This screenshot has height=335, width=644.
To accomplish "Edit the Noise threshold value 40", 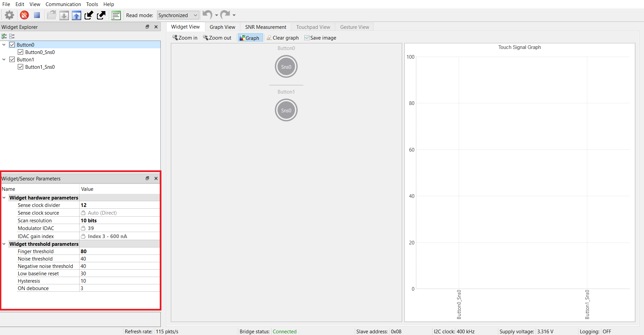I will coord(119,259).
